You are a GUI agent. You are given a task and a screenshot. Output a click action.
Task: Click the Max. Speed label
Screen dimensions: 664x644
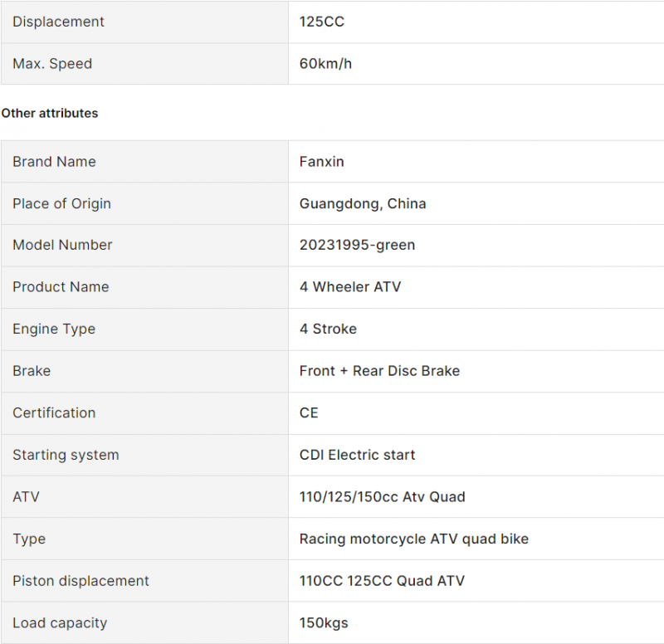[52, 64]
